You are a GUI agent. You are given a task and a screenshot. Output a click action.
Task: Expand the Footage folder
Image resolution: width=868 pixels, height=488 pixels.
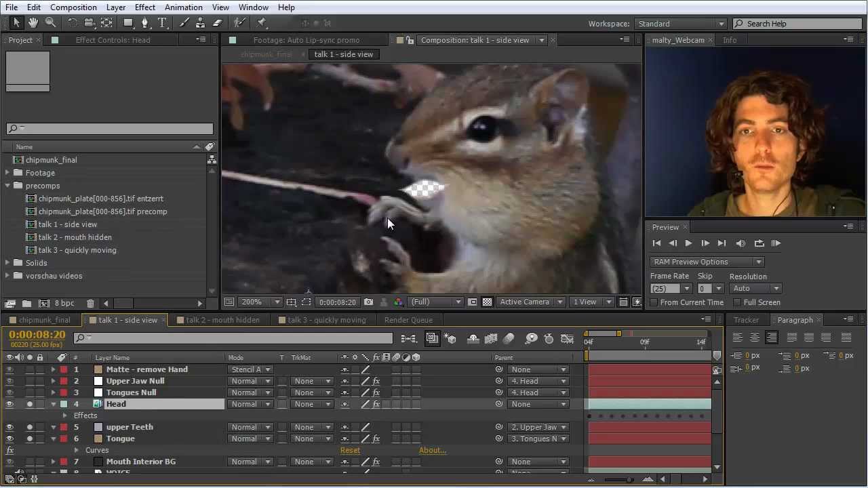8,173
